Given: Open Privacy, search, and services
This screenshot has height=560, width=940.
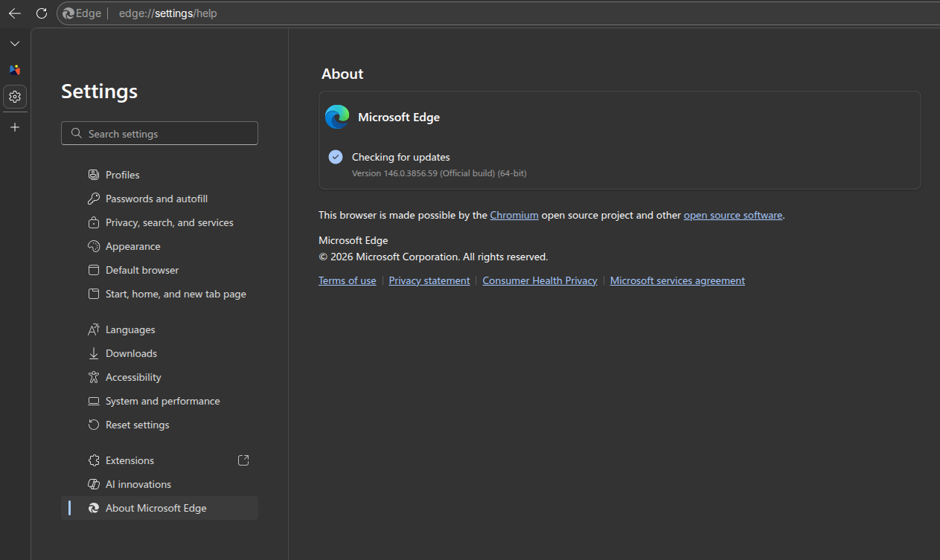Looking at the screenshot, I should [169, 222].
